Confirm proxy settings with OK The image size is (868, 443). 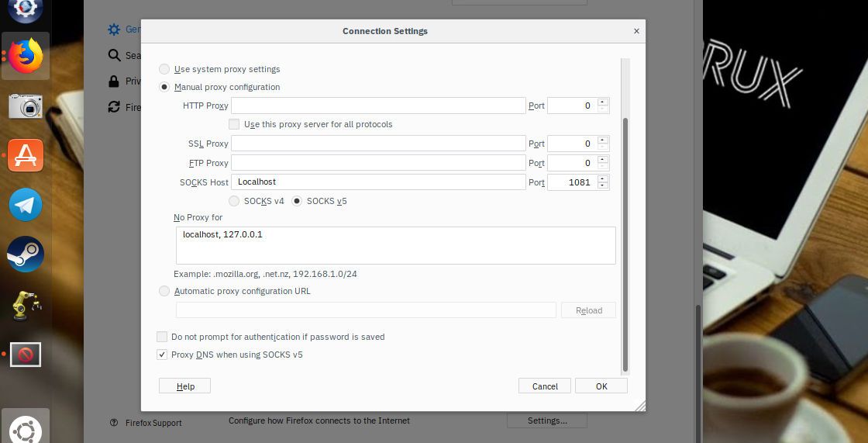(x=601, y=386)
